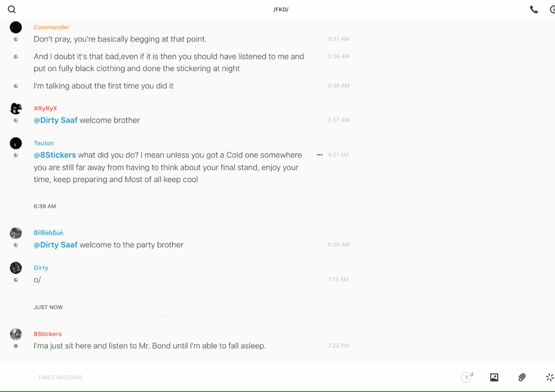Screen dimensions: 555x392
Task: Open XRyRyX's profile avatar
Action: pyautogui.click(x=16, y=109)
